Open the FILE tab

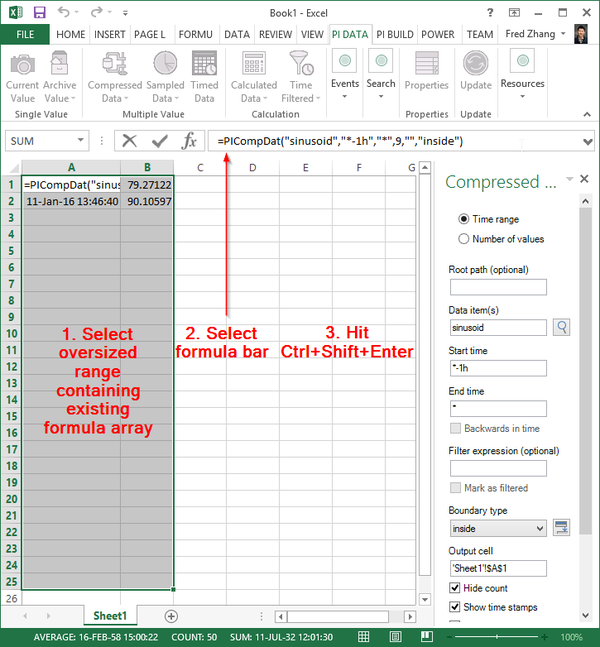[x=25, y=34]
